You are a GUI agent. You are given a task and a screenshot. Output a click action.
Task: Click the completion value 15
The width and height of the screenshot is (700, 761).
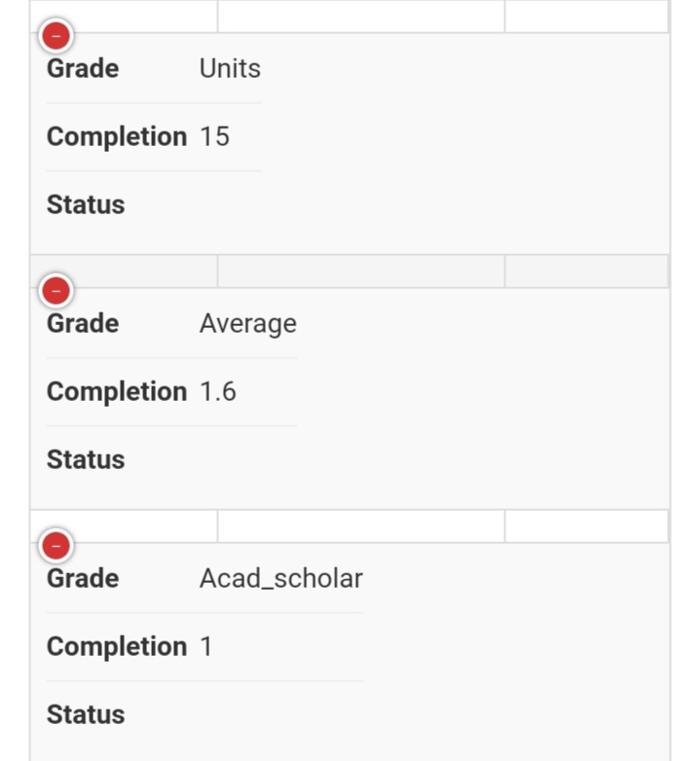click(214, 136)
